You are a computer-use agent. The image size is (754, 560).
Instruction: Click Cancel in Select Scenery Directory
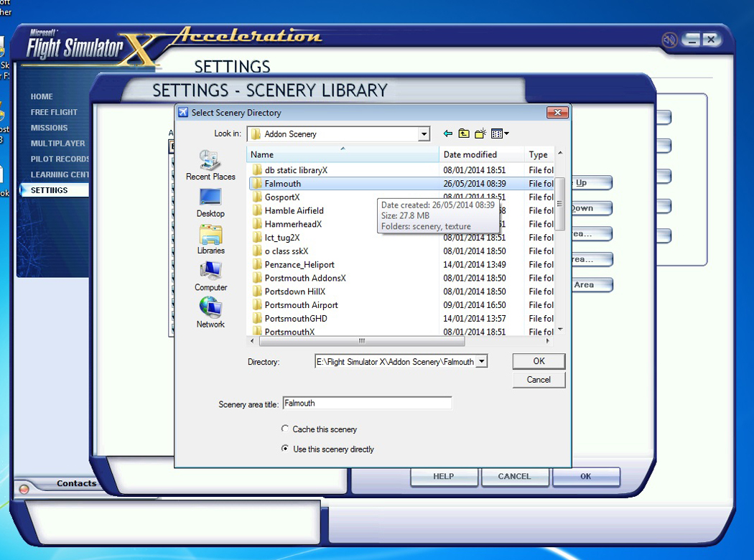539,380
